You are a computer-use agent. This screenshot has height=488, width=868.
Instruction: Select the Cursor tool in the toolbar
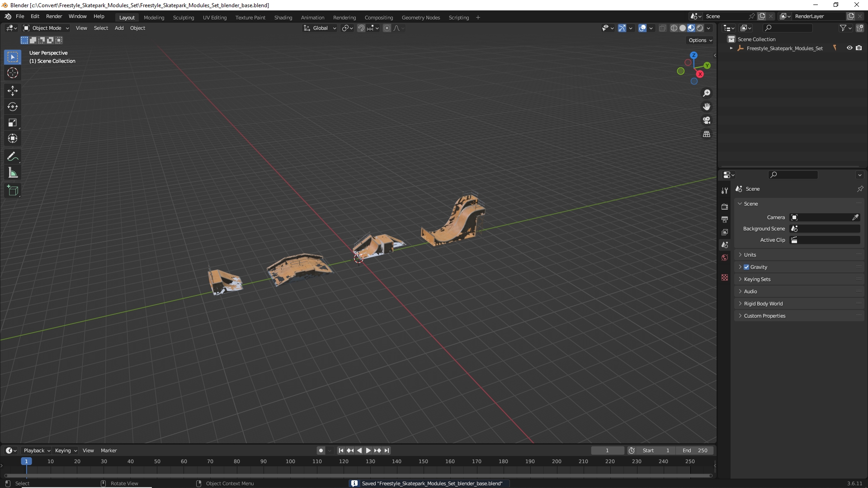13,73
